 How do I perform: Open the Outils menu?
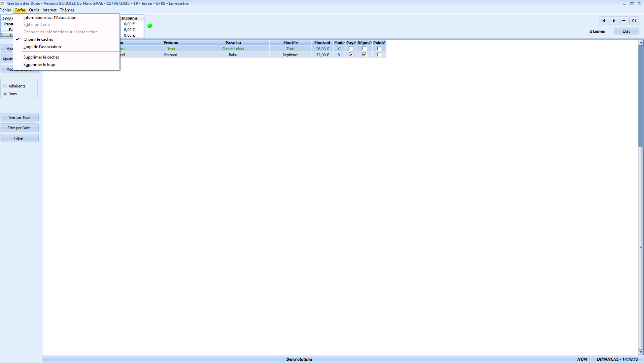pos(34,10)
